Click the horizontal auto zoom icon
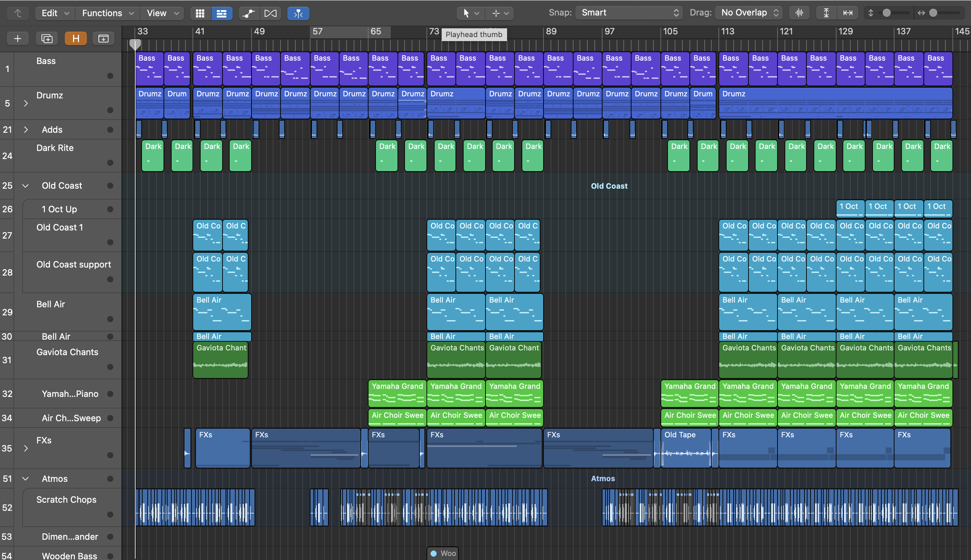This screenshot has height=560, width=971. tap(848, 13)
